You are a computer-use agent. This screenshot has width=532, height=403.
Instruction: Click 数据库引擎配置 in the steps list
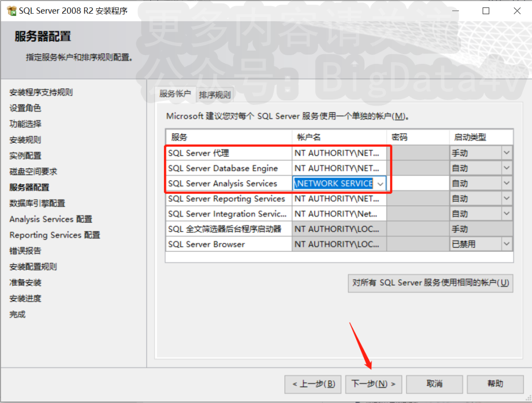[x=37, y=203]
